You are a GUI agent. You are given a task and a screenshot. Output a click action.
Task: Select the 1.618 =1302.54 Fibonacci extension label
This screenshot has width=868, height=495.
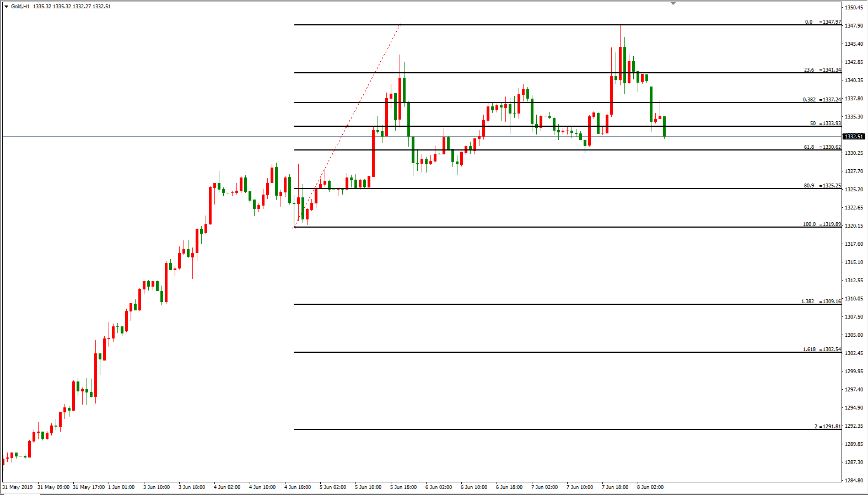(822, 349)
